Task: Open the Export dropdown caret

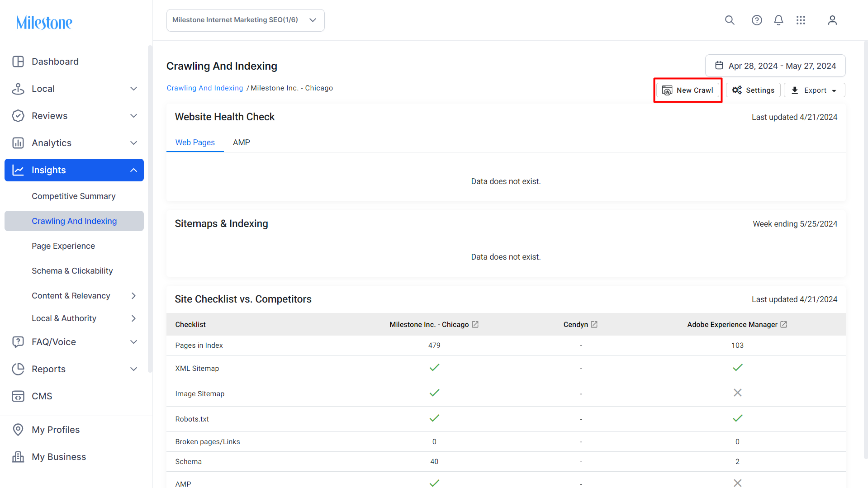Action: [834, 91]
